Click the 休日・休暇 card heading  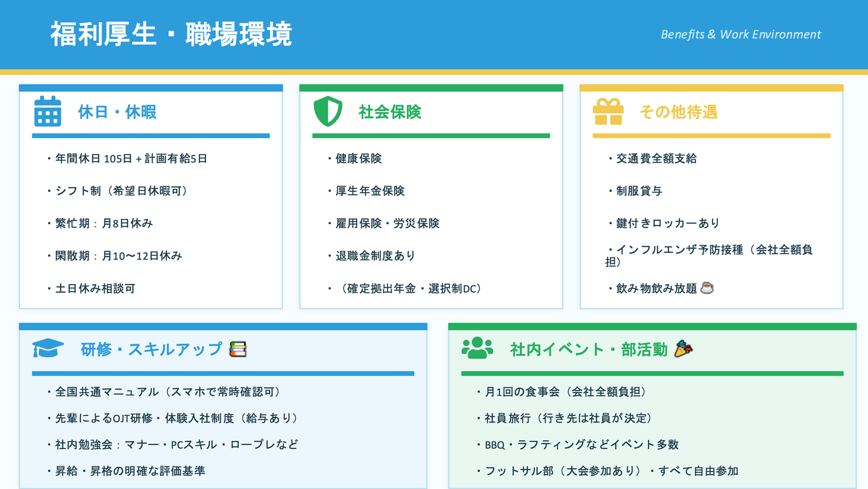point(118,112)
